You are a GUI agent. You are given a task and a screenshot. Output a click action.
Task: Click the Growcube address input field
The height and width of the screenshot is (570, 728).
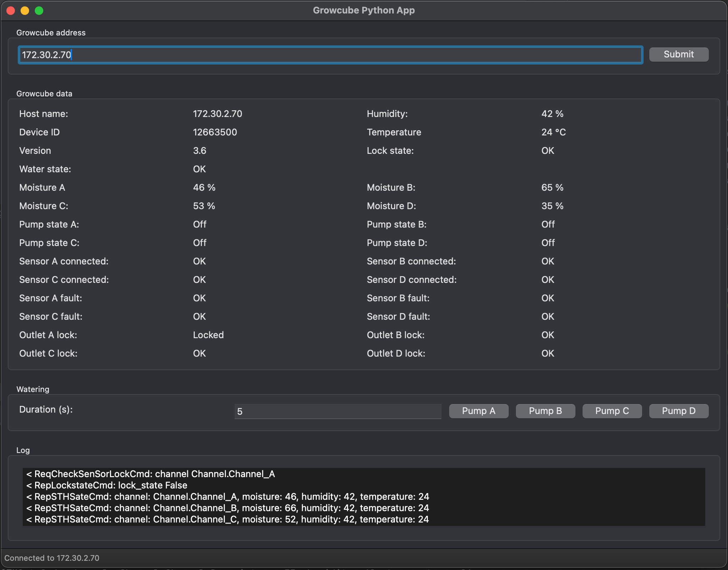tap(330, 55)
